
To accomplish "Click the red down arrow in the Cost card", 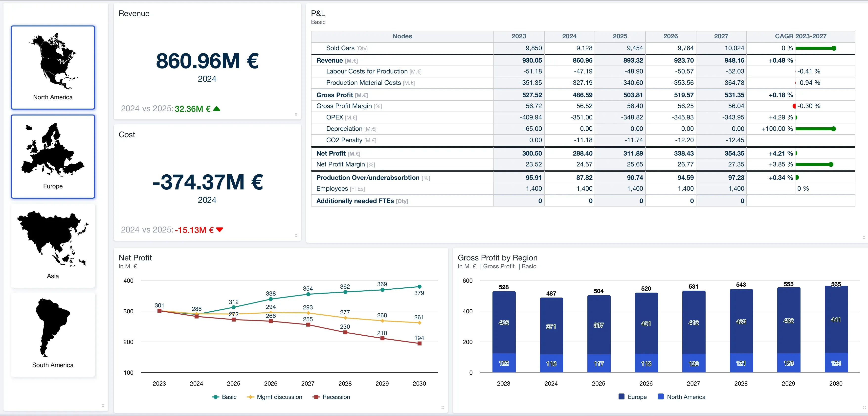I will (x=220, y=230).
